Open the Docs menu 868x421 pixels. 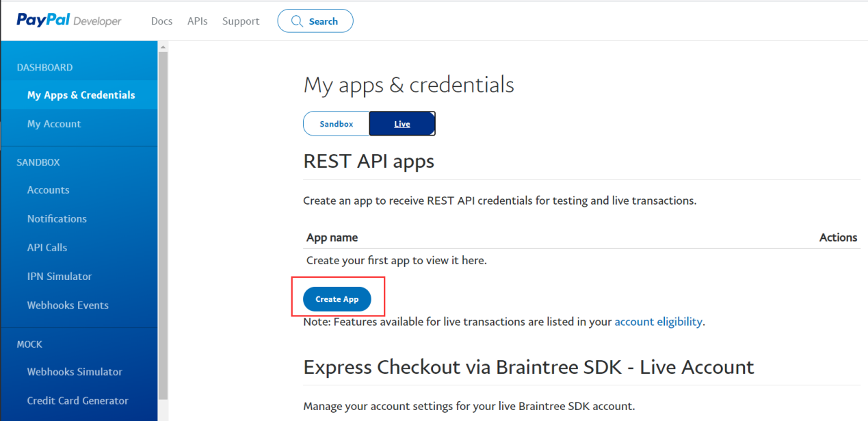pos(161,21)
